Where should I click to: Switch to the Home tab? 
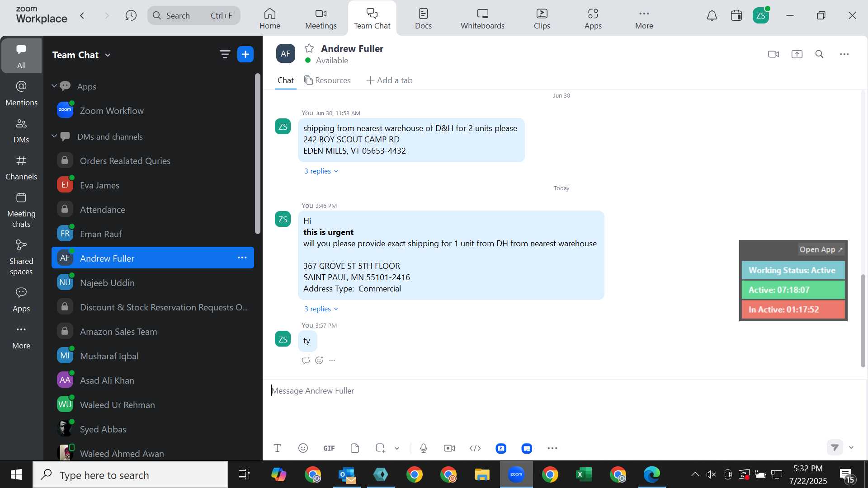click(270, 19)
